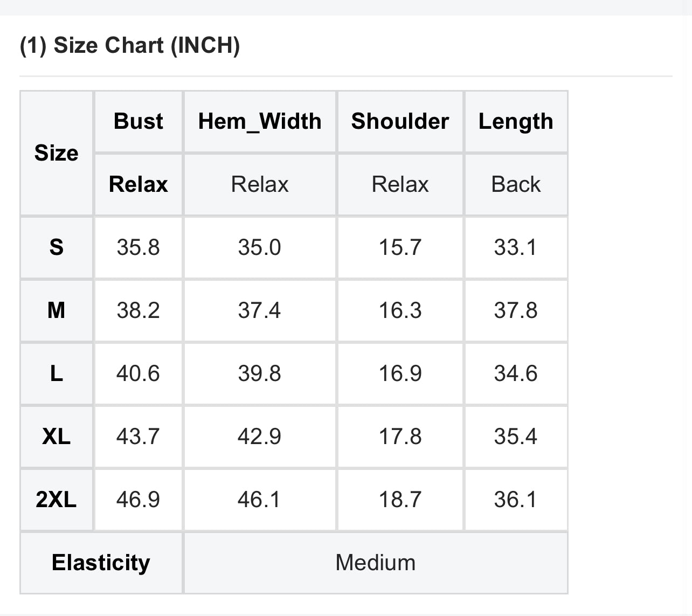Click the Shoulder column header
692x616 pixels.
coord(400,121)
